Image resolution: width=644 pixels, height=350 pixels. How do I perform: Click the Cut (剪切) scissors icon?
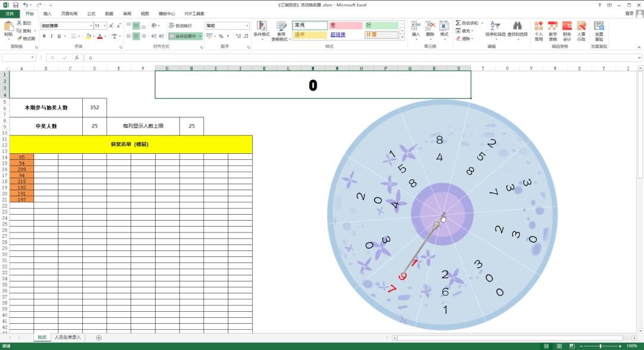pyautogui.click(x=20, y=23)
